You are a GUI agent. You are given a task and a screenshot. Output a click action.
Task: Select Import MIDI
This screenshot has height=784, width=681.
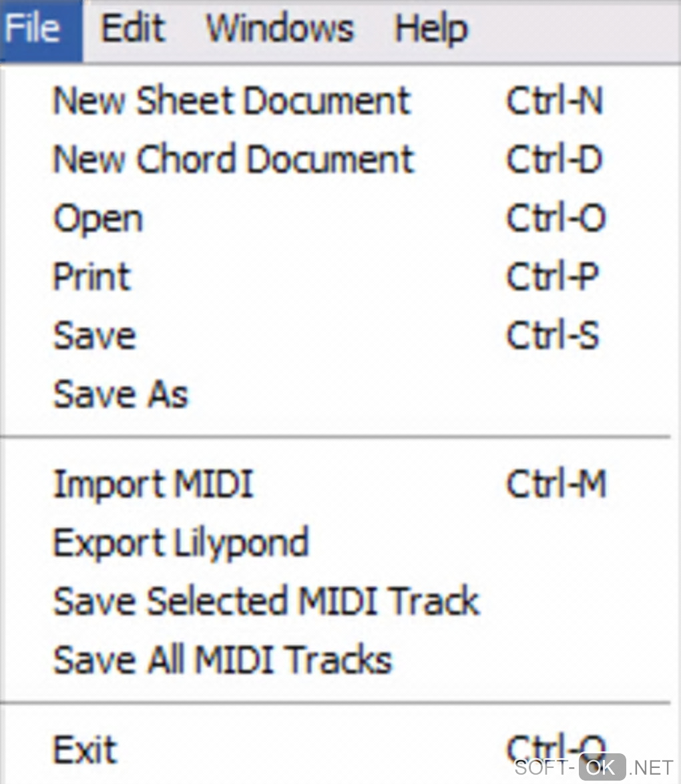point(154,484)
